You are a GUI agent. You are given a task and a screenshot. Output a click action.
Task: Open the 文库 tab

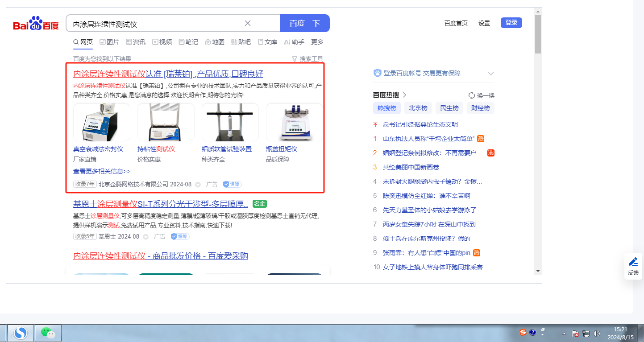tap(267, 42)
